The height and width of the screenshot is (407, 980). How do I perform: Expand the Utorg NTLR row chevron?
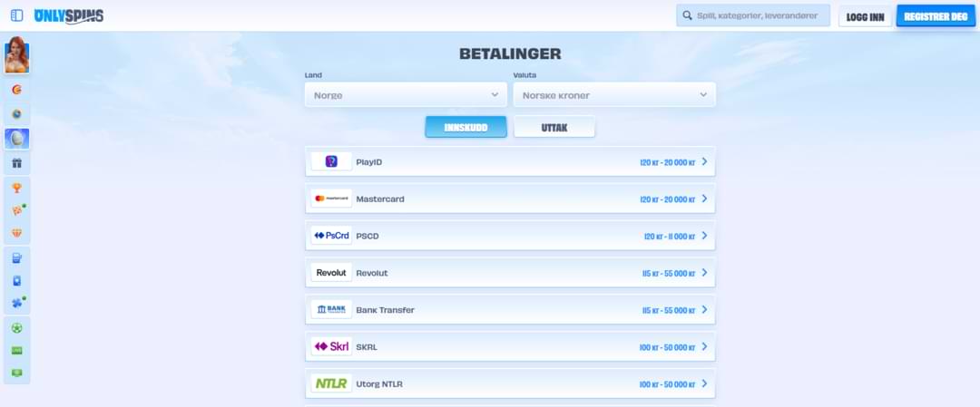click(x=704, y=383)
